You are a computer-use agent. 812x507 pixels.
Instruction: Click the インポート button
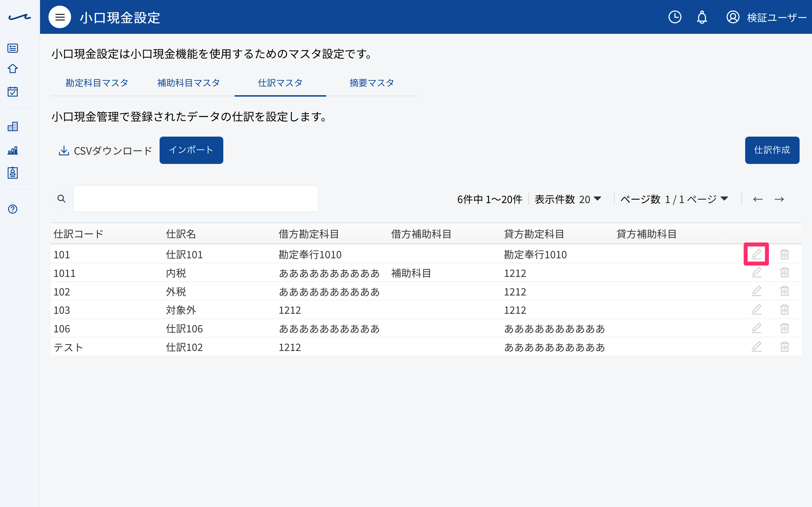[191, 150]
